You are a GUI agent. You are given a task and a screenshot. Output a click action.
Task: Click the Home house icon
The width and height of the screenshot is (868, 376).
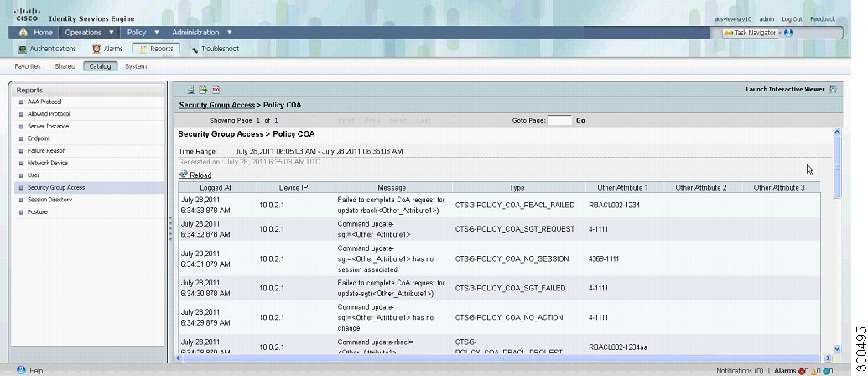coord(23,32)
